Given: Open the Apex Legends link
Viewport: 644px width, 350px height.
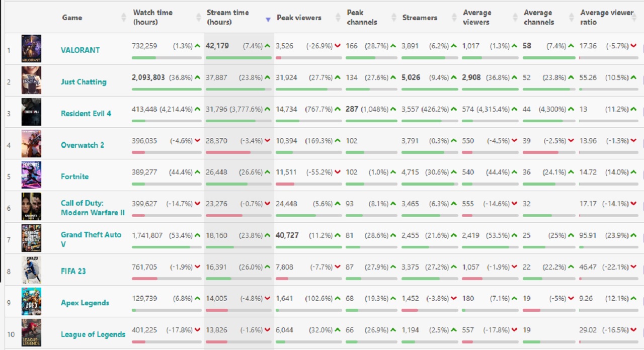Looking at the screenshot, I should (85, 303).
